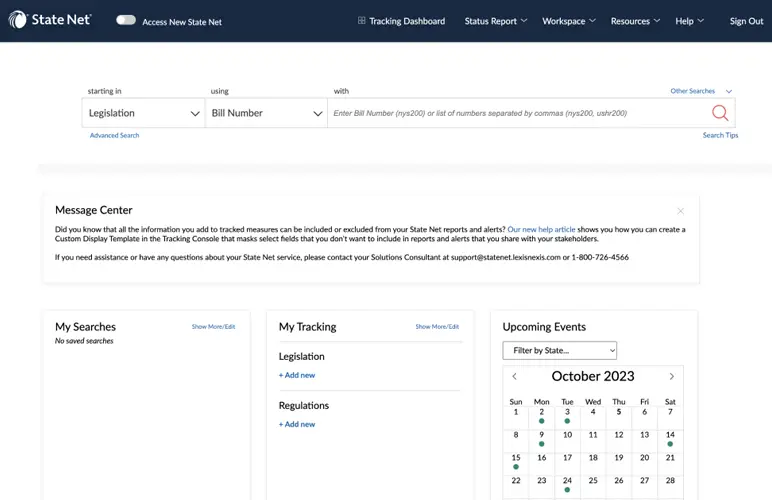Open the Filter by State dropdown

(559, 350)
